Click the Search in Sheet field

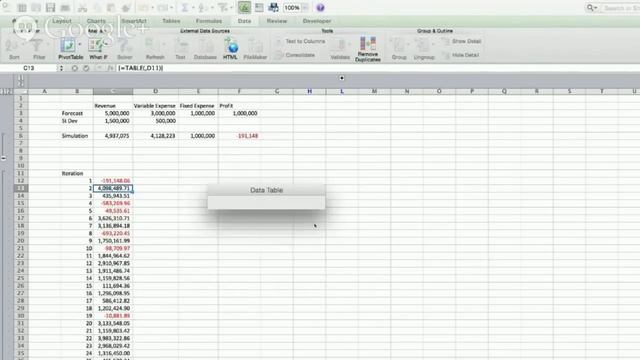coord(619,8)
